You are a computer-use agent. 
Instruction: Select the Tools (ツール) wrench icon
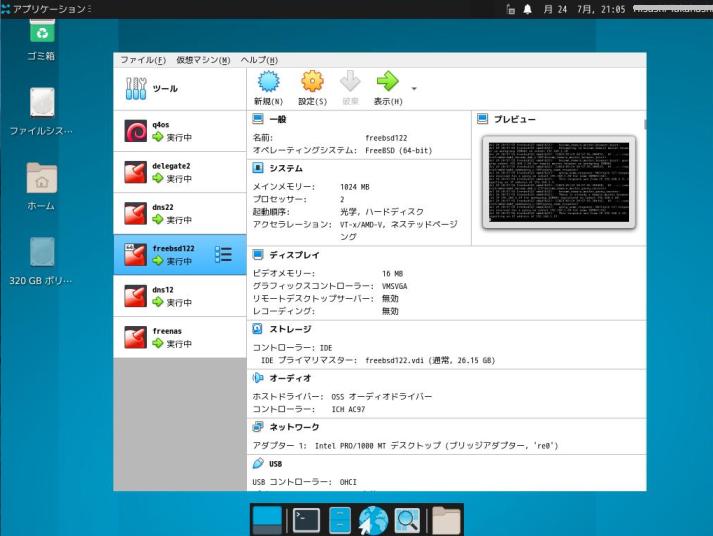136,88
